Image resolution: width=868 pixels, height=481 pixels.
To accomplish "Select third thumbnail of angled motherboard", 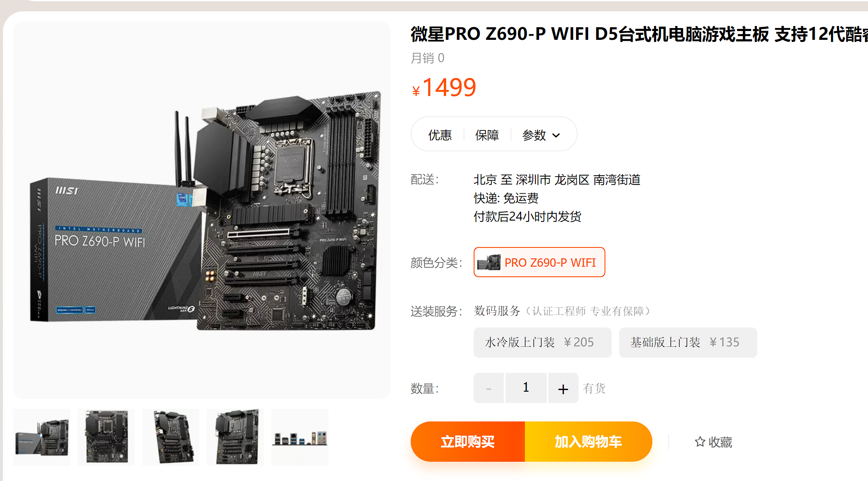I will 171,437.
